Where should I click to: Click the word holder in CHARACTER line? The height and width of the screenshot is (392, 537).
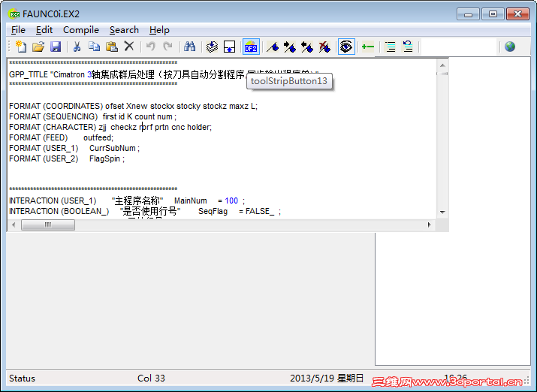pyautogui.click(x=198, y=128)
